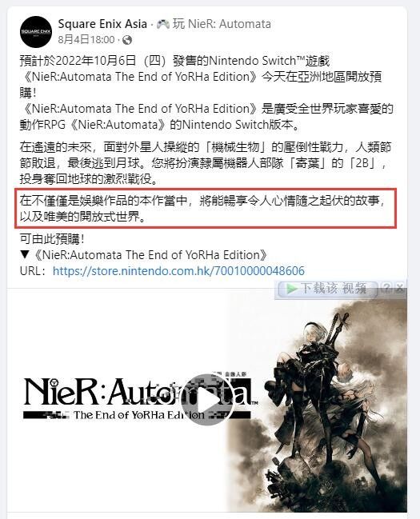The image size is (420, 519).
Task: Click the 可由此預購 preorder text line
Action: click(52, 238)
